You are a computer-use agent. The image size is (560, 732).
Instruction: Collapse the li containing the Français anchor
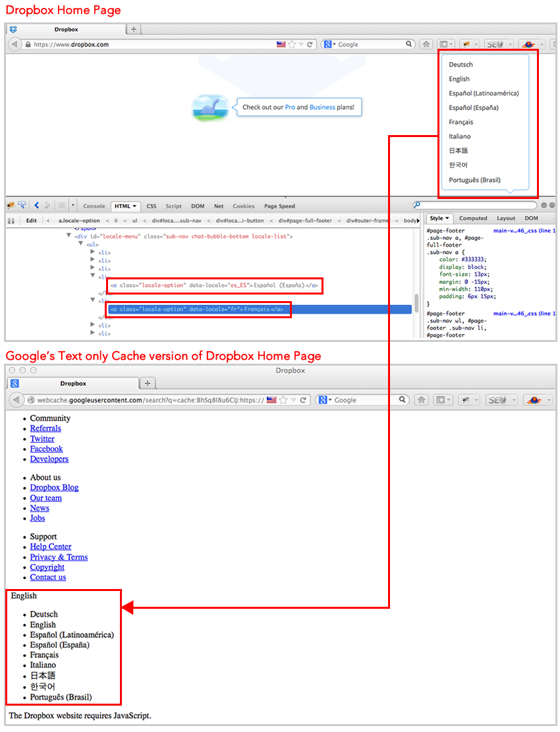92,300
